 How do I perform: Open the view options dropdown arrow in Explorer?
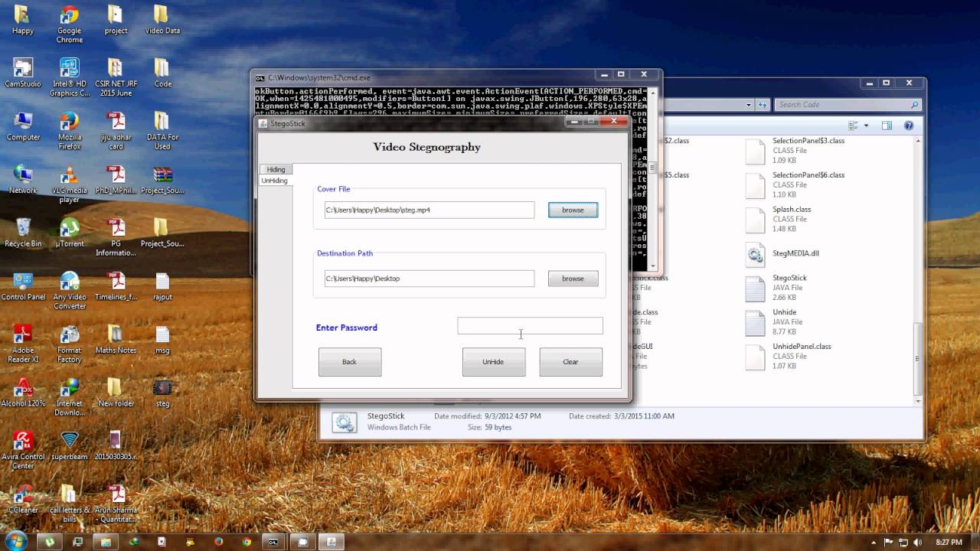866,126
